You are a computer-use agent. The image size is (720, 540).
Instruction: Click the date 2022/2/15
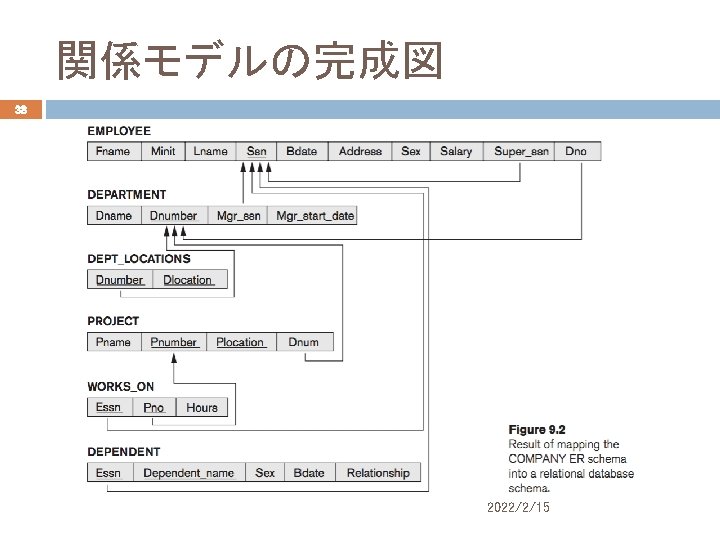[x=518, y=507]
